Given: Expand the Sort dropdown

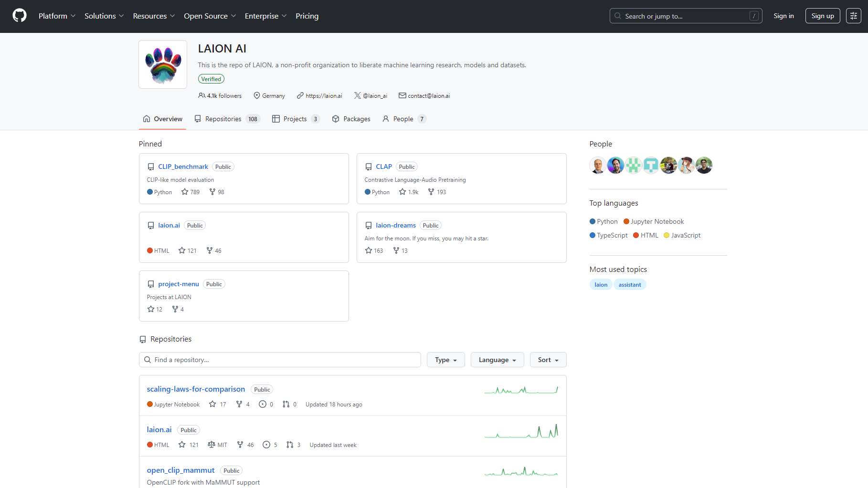Looking at the screenshot, I should pos(548,360).
